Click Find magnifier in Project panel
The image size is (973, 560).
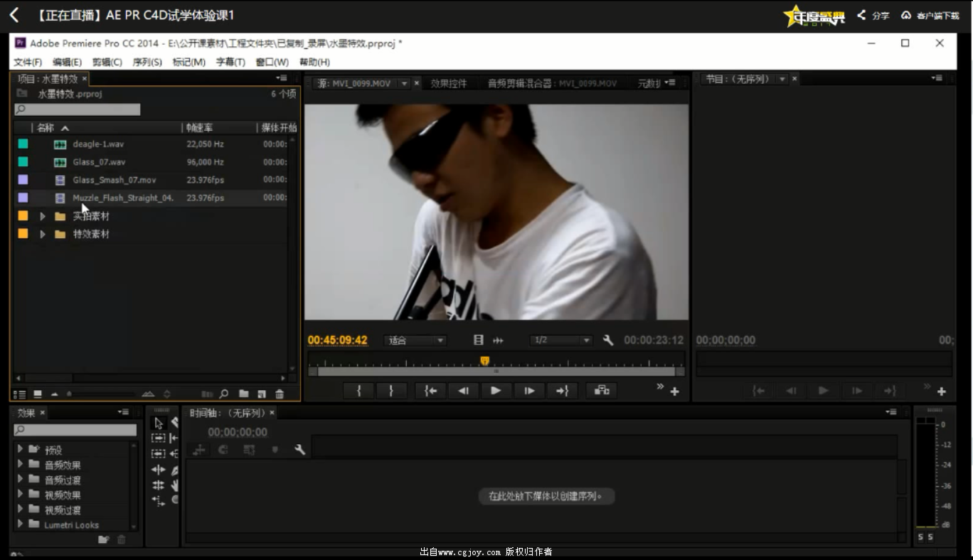[224, 394]
